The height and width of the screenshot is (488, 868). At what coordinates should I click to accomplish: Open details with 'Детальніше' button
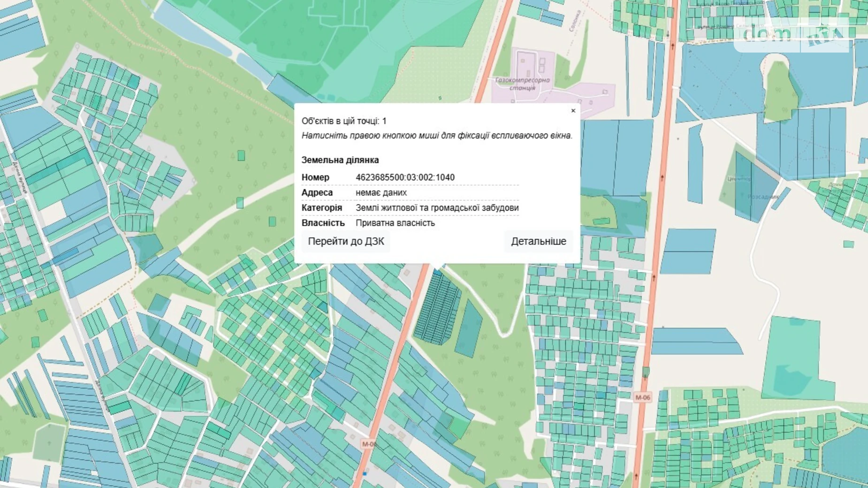pos(538,241)
